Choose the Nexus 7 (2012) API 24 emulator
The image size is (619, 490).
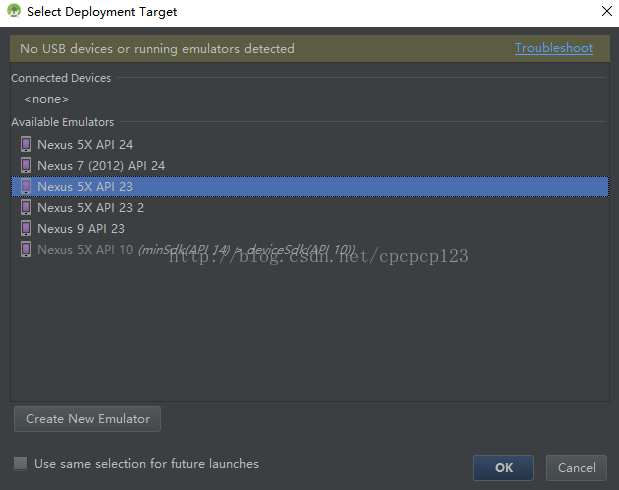(310, 165)
